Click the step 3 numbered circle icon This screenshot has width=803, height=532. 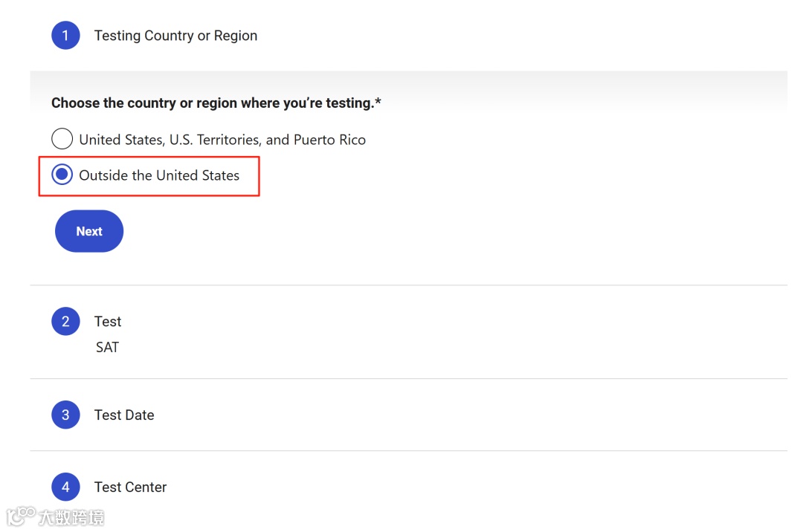tap(65, 415)
